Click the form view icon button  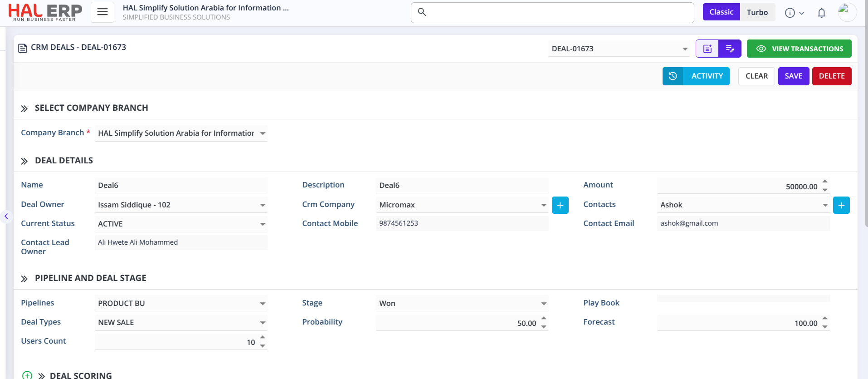pos(707,49)
